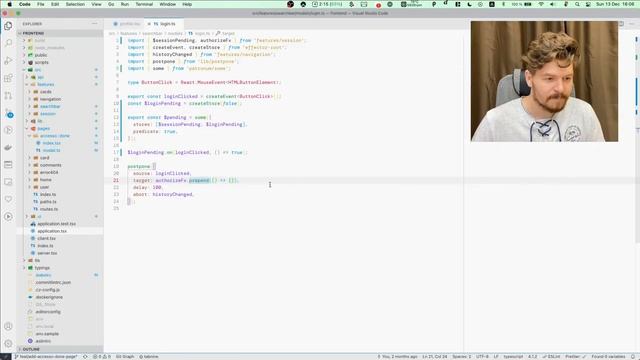Open the Explorer view in activity bar
This screenshot has height=360, width=640.
pos(8,26)
